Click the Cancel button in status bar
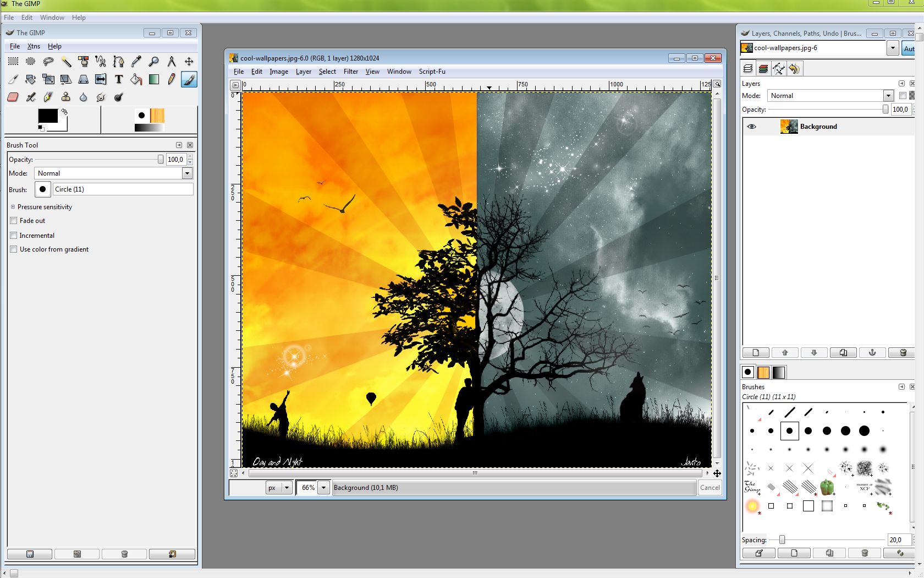Screen dimensions: 924x578 pos(710,488)
